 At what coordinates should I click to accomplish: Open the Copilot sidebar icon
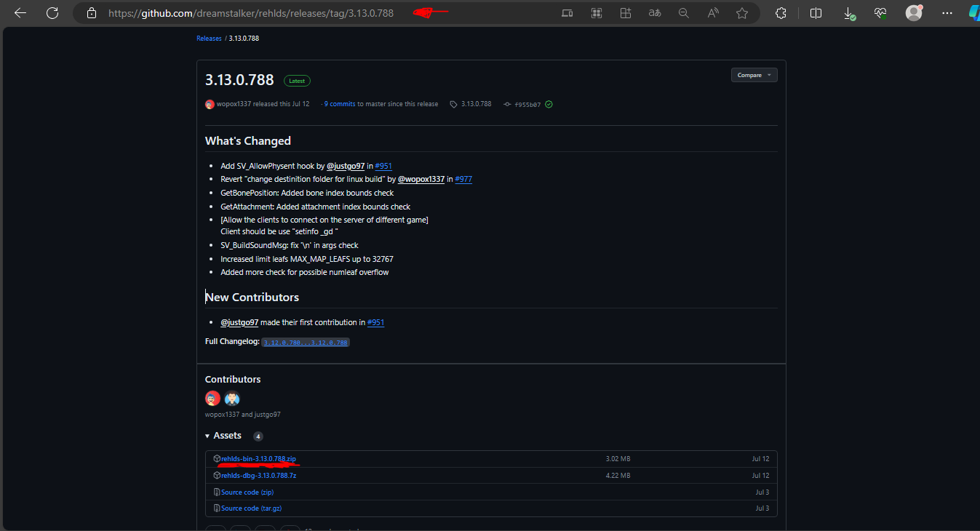click(x=973, y=13)
